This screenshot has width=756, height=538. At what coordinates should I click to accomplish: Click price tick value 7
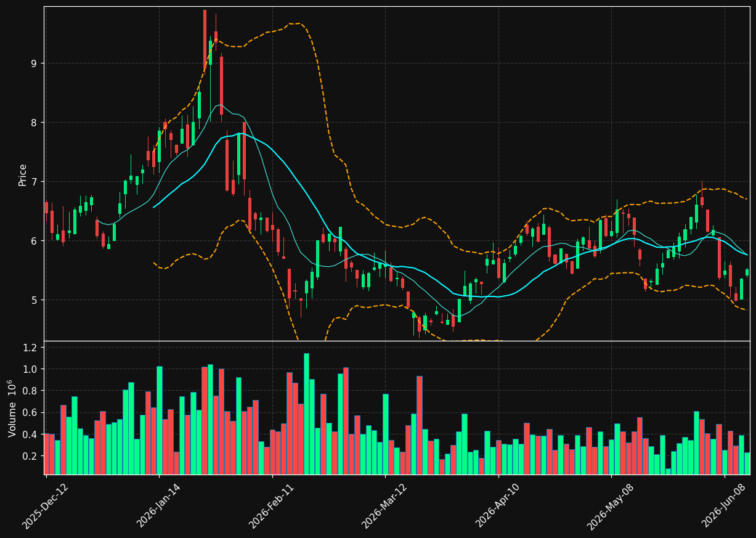point(35,182)
